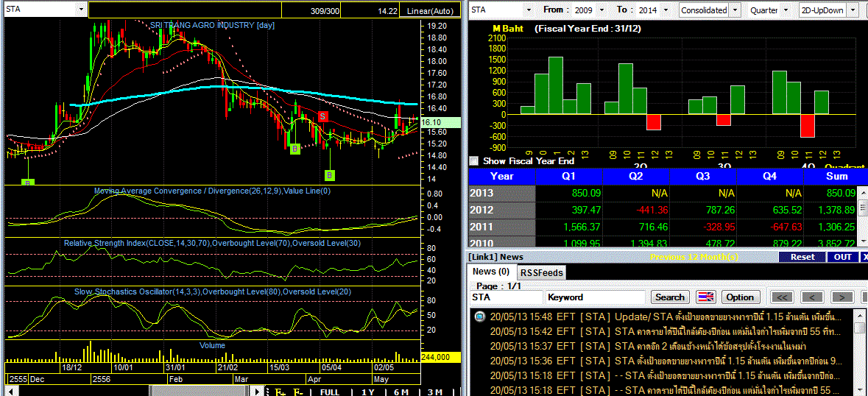Screen dimensions: 868x396
Task: Click the 2012 Sum cell 1,378.89
Action: click(831, 211)
